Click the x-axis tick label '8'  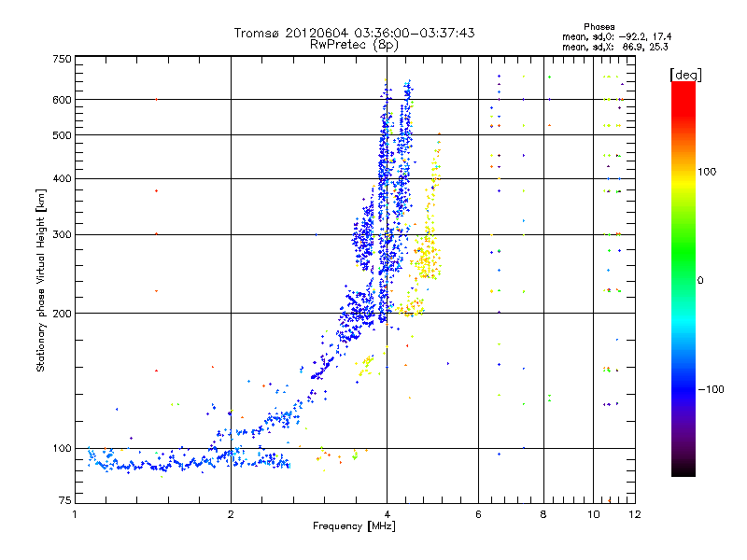[x=543, y=514]
